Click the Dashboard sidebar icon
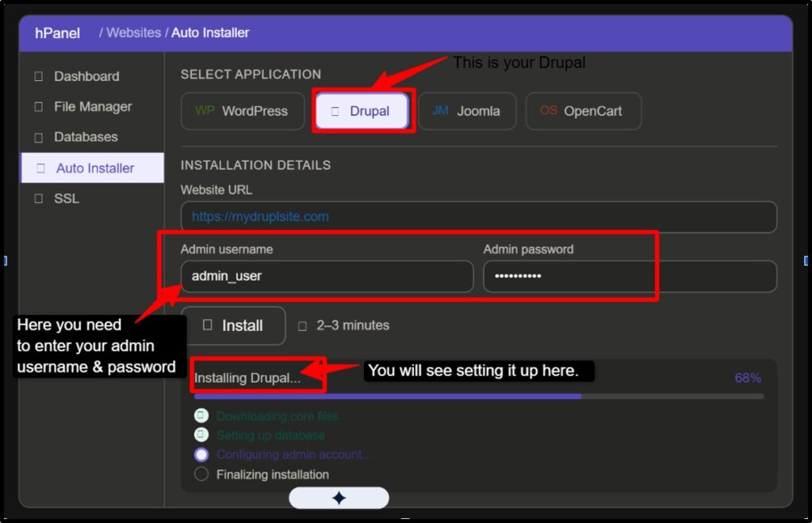This screenshot has width=812, height=523. (x=38, y=77)
